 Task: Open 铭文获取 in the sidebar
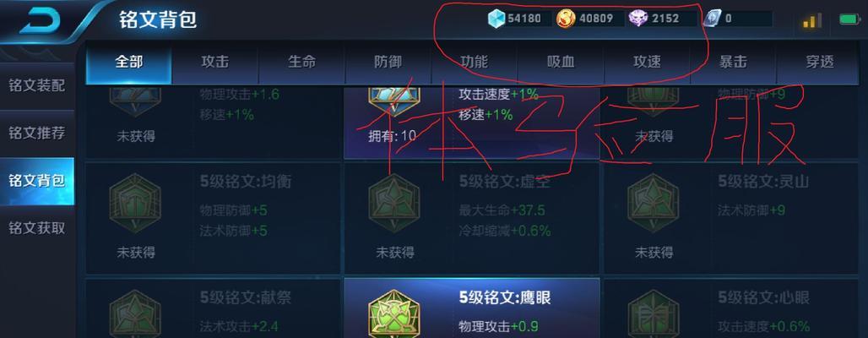[37, 228]
